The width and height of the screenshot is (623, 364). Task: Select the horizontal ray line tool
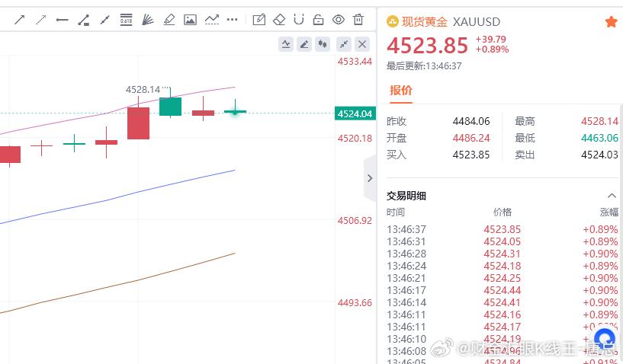point(62,20)
